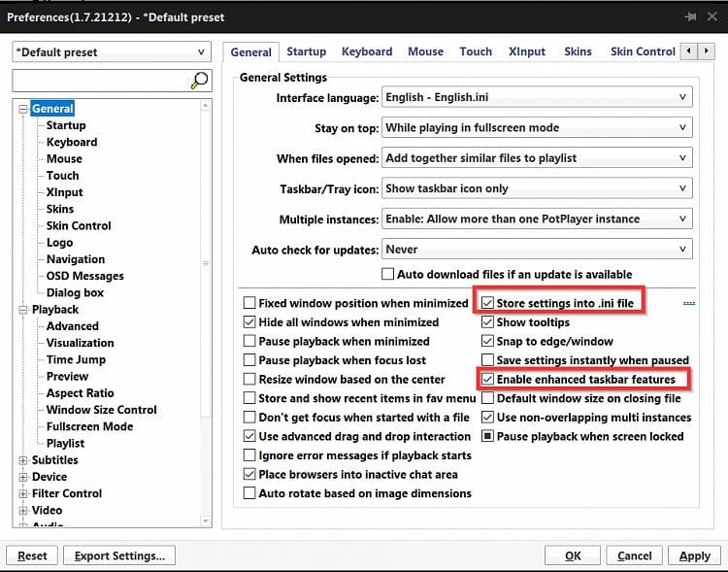Open the Multiple instances dropdown

(537, 219)
